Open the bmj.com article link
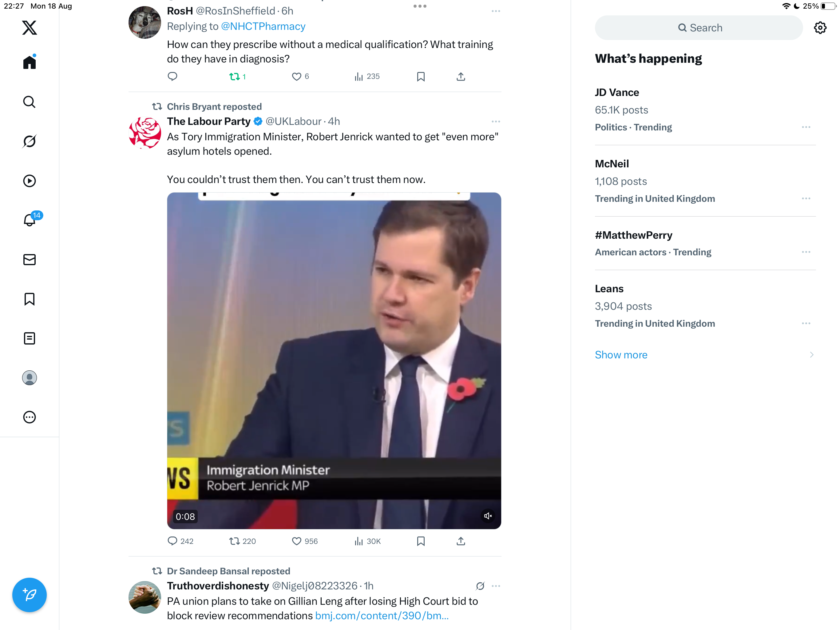This screenshot has width=840, height=630. coord(382,616)
